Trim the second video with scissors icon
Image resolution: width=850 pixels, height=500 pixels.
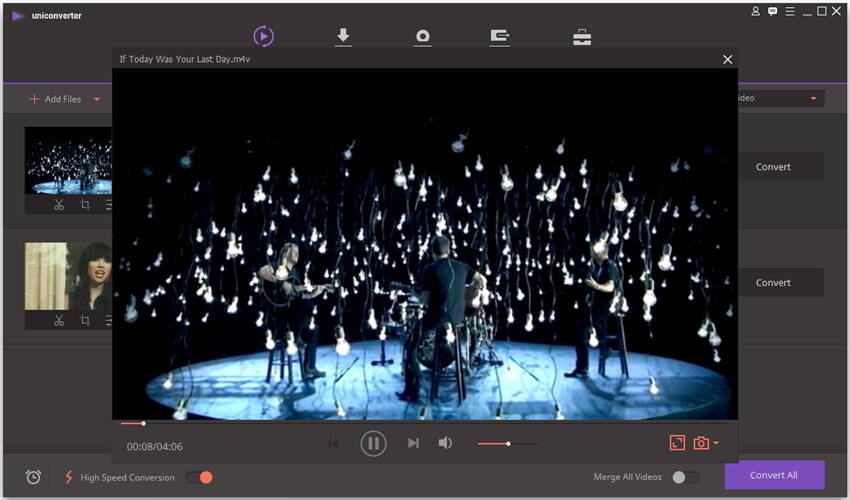59,320
